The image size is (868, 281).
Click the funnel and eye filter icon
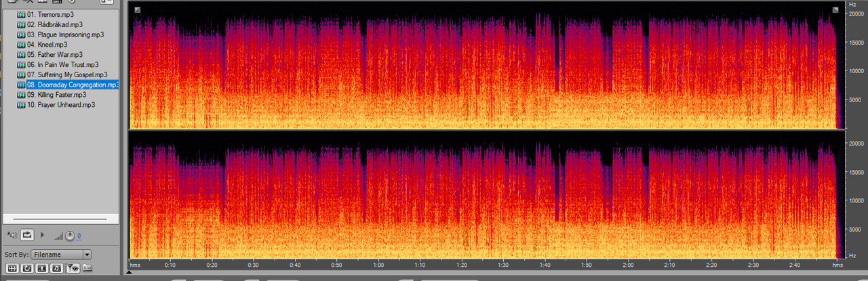click(73, 267)
